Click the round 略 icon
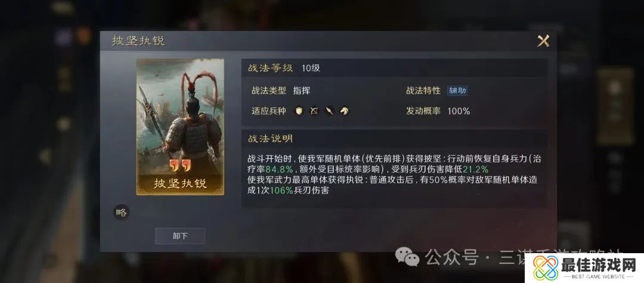The height and width of the screenshot is (283, 644). click(x=121, y=213)
